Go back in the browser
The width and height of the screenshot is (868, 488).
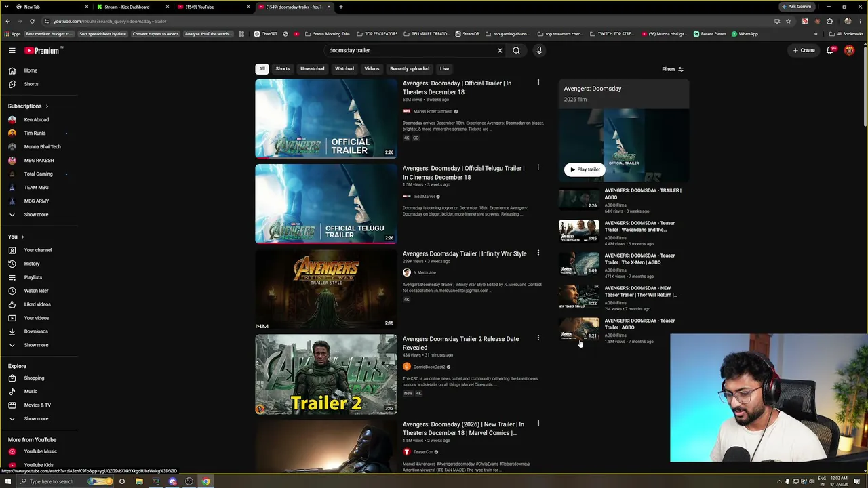pos(7,21)
